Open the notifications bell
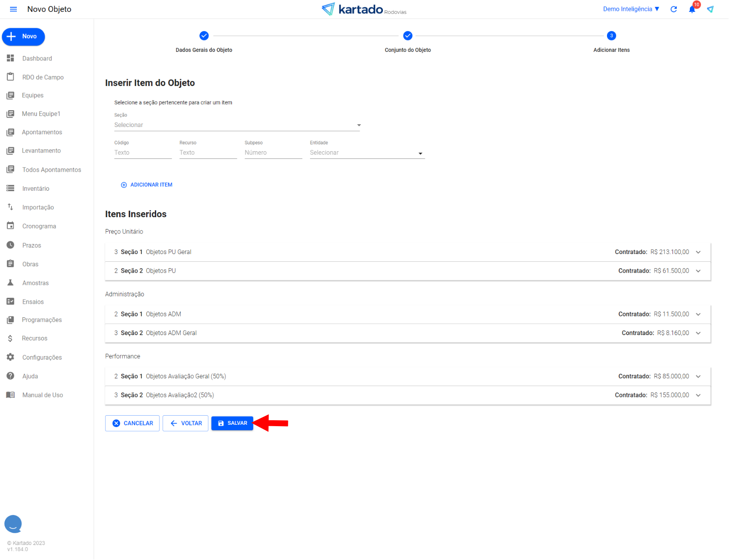The width and height of the screenshot is (729, 560). pyautogui.click(x=692, y=10)
